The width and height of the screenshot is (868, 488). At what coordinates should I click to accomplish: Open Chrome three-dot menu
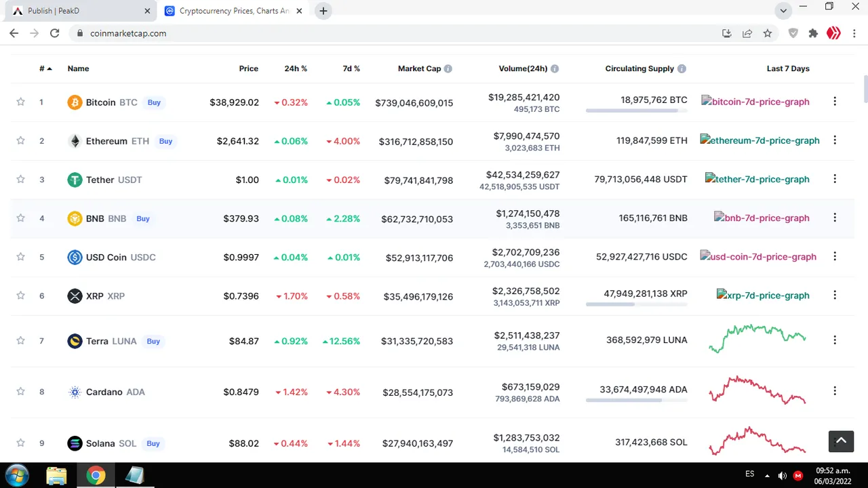pos(853,33)
